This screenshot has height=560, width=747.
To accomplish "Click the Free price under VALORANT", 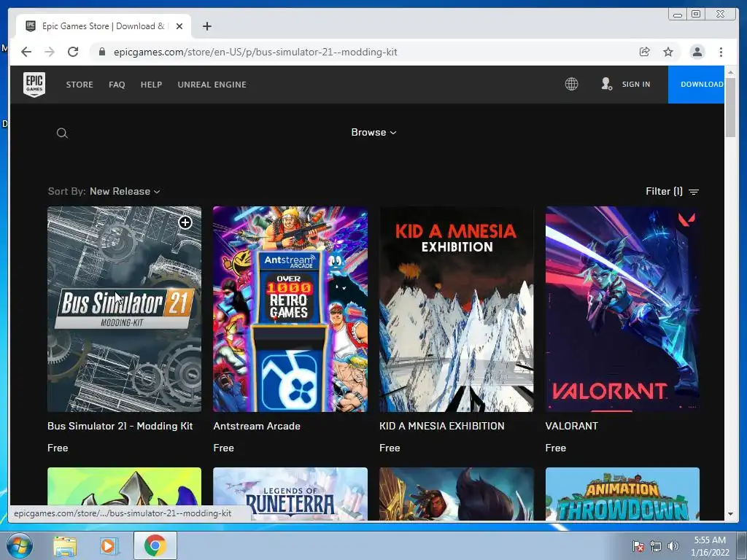I will coord(555,448).
